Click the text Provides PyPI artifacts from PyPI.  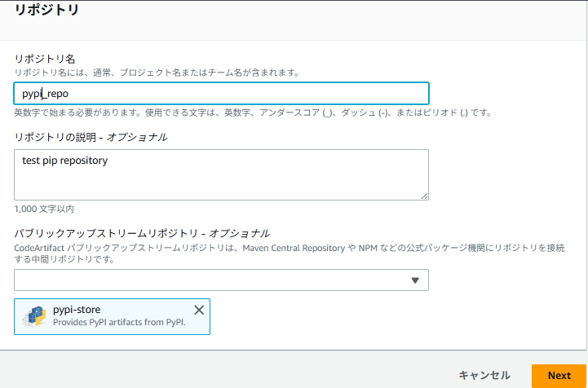coord(119,322)
